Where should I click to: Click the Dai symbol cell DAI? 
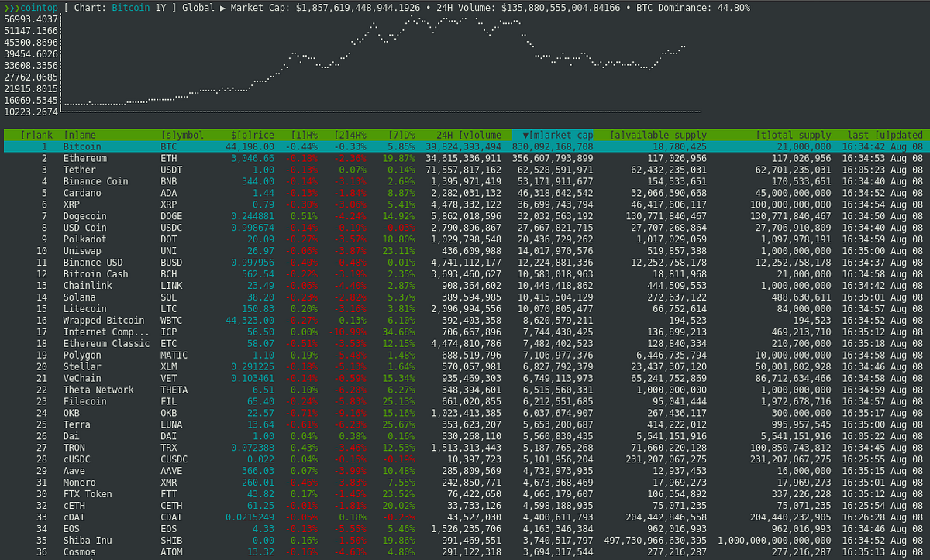(169, 437)
